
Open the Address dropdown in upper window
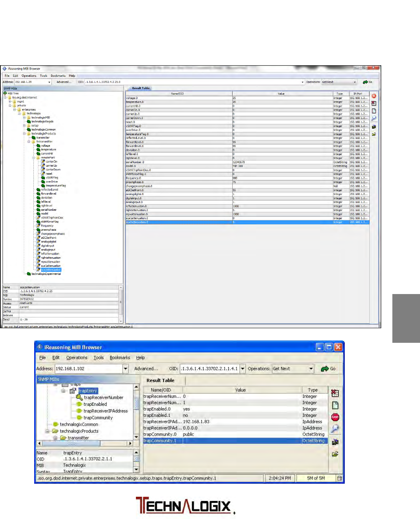pos(49,82)
